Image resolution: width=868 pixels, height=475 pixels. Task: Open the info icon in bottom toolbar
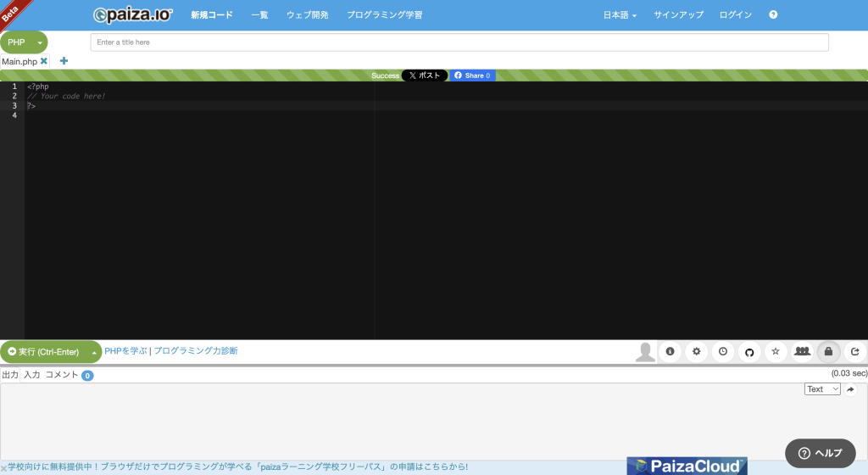tap(670, 351)
